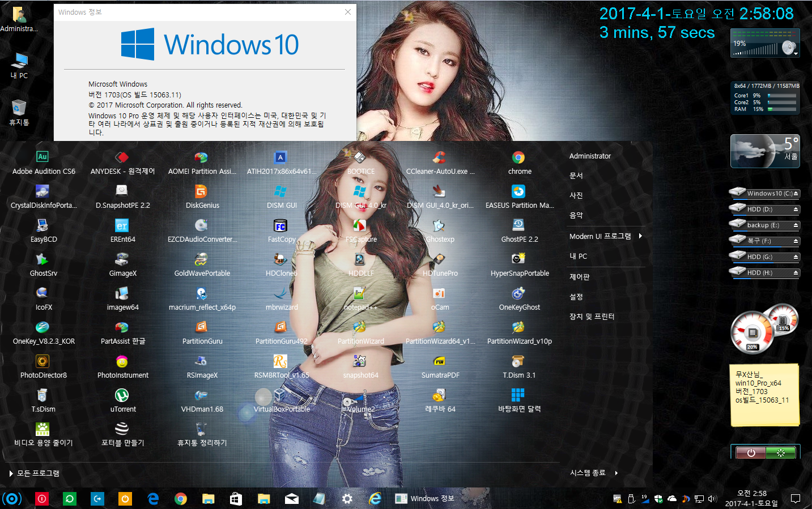Click green button on power gadget
The height and width of the screenshot is (509, 812).
(781, 452)
